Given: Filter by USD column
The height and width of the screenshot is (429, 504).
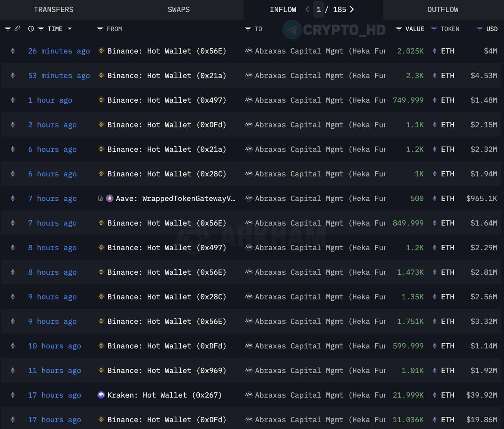Looking at the screenshot, I should coord(480,29).
